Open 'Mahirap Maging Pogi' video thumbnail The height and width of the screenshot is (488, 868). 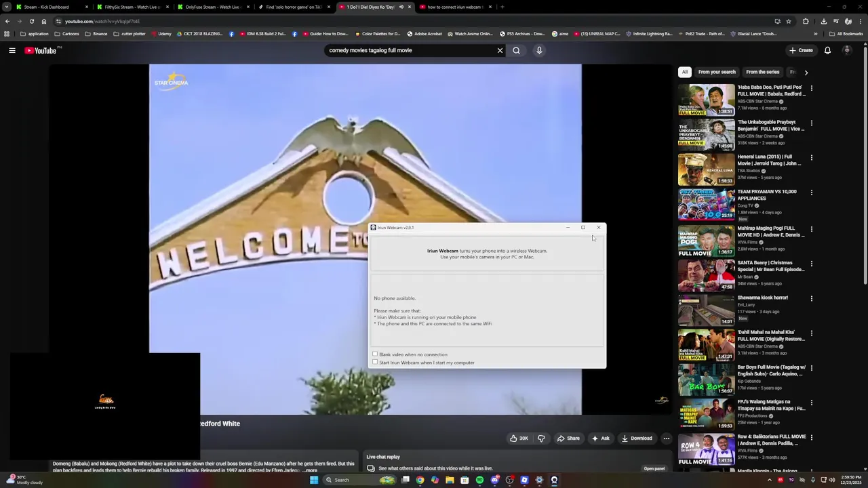tap(706, 240)
